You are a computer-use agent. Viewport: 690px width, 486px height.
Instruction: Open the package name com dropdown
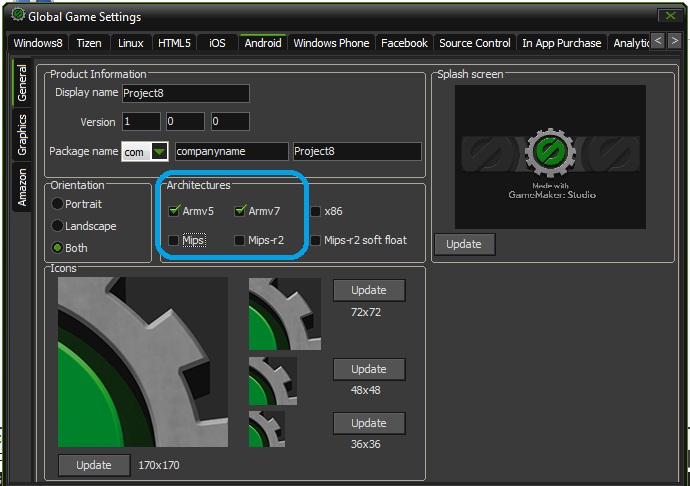[159, 152]
